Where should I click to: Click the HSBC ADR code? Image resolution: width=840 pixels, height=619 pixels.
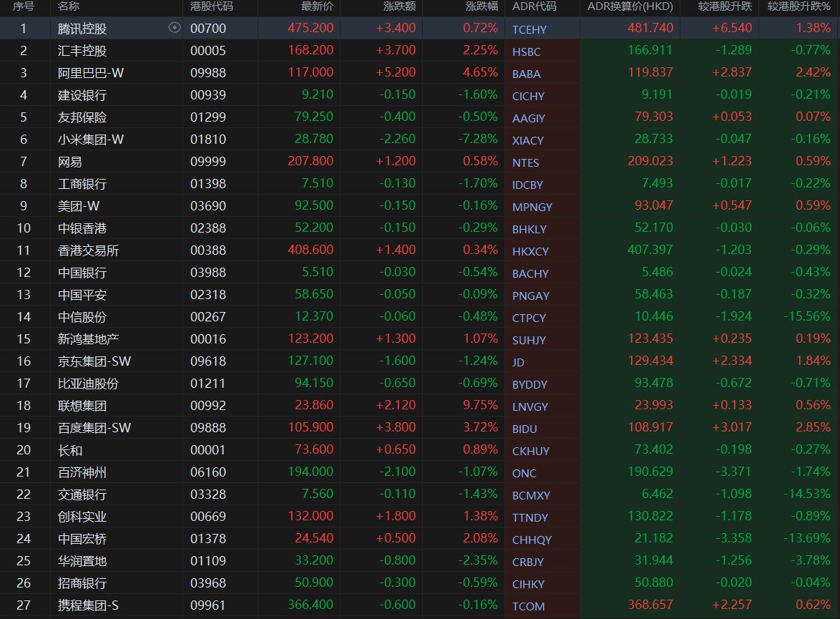click(526, 52)
